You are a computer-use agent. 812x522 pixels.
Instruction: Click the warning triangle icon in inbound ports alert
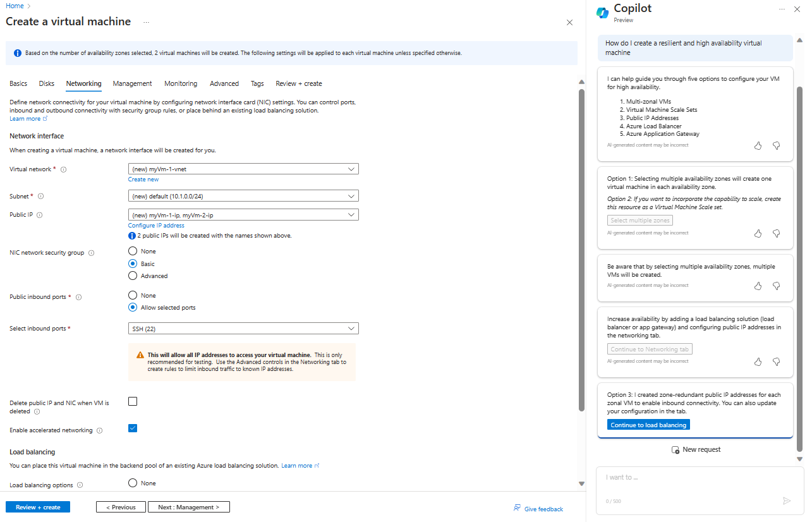point(140,355)
